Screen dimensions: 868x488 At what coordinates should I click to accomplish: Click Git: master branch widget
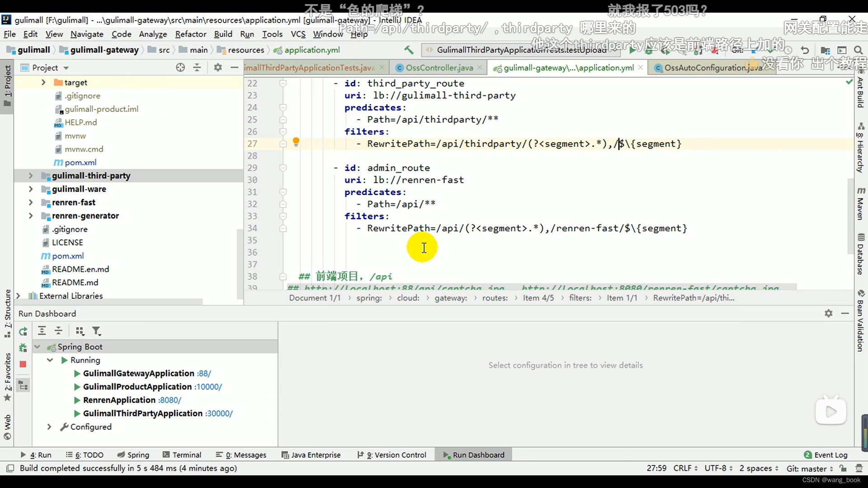[x=810, y=469]
